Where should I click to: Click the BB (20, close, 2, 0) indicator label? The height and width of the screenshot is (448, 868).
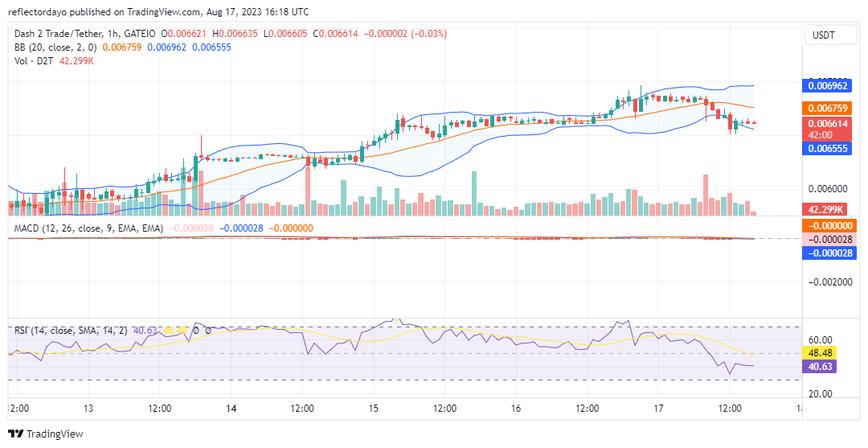click(55, 47)
